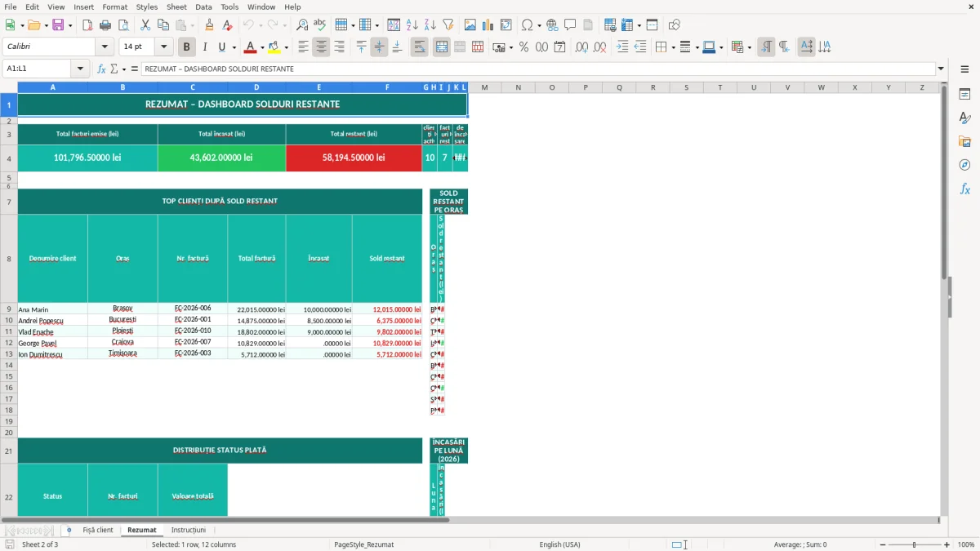Image resolution: width=980 pixels, height=551 pixels.
Task: Select column header M
Action: [484, 87]
